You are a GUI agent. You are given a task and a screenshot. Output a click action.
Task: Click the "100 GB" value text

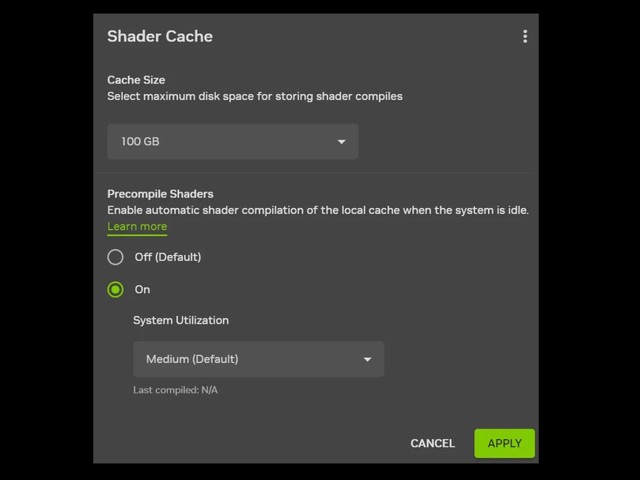[140, 142]
